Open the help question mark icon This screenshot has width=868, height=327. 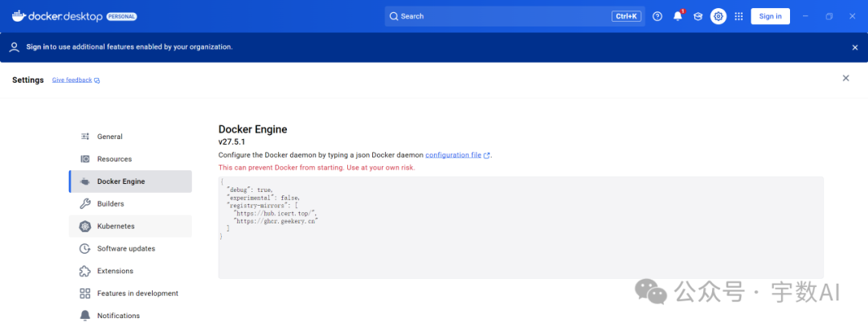tap(657, 17)
